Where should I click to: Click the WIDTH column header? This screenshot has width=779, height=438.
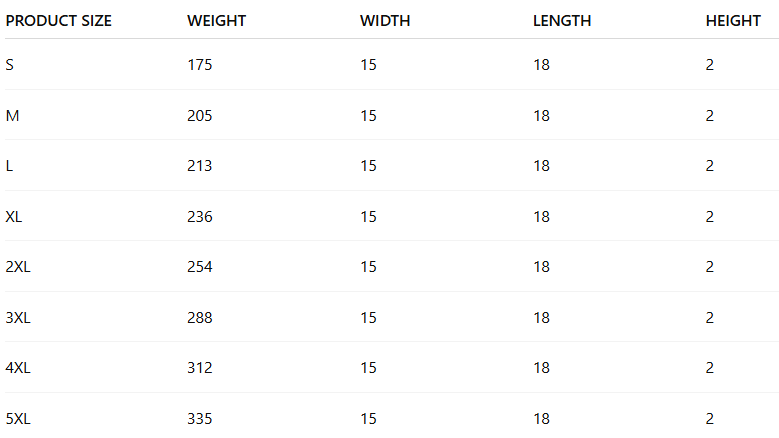(385, 21)
